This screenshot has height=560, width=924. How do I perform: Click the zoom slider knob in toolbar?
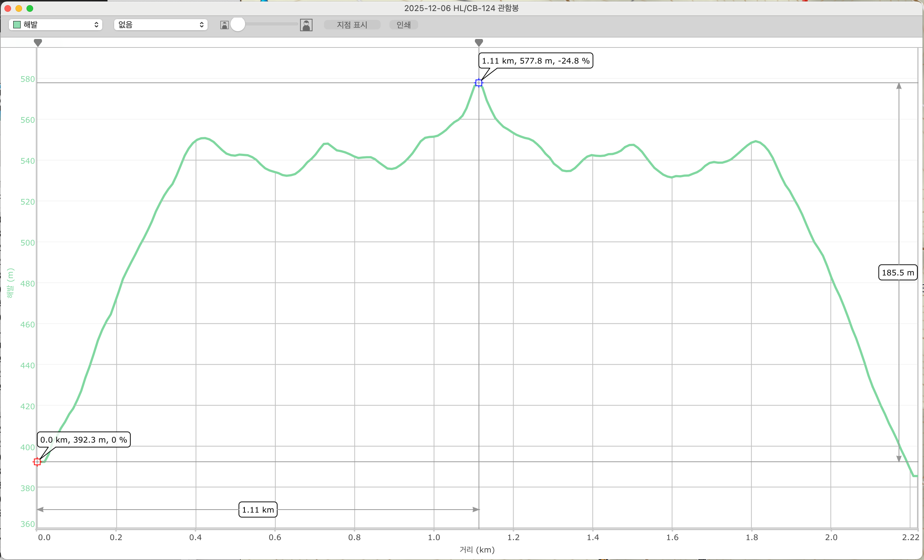pos(238,25)
